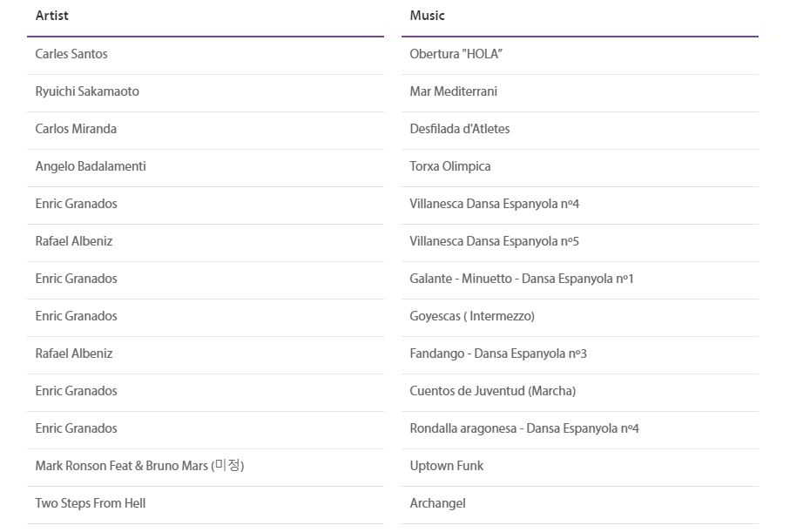Select the Goyescas (Intermezzo) track
The width and height of the screenshot is (790, 532).
[x=471, y=316]
